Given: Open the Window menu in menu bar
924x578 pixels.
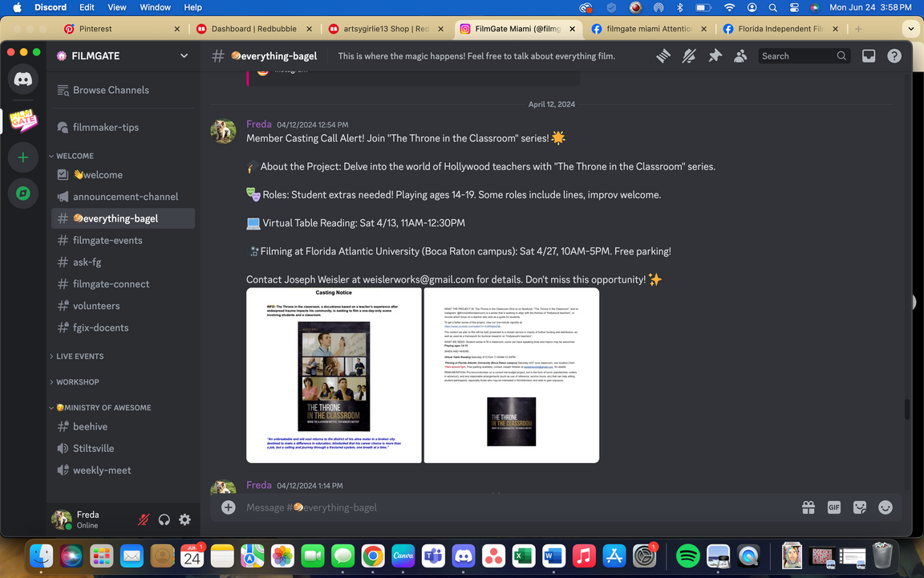Looking at the screenshot, I should pyautogui.click(x=155, y=7).
